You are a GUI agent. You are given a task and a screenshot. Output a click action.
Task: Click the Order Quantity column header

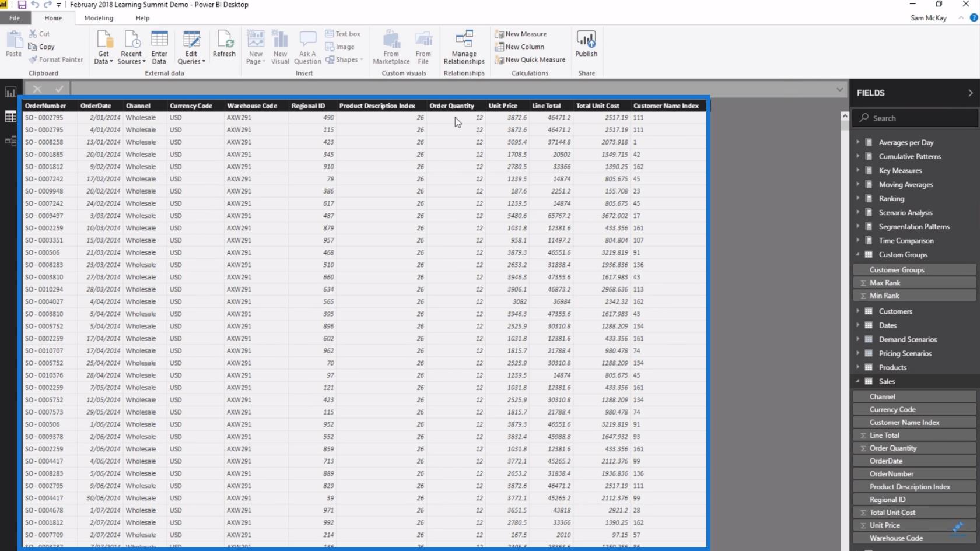click(455, 106)
